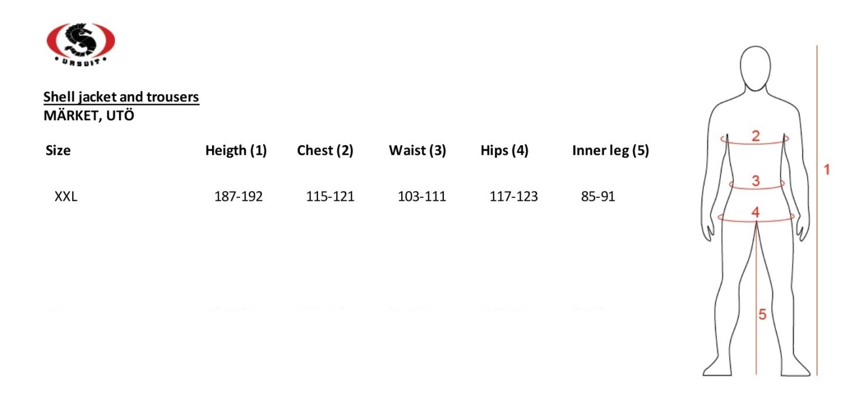Click the red hips marker number 4
868x410 pixels.
coord(756,212)
